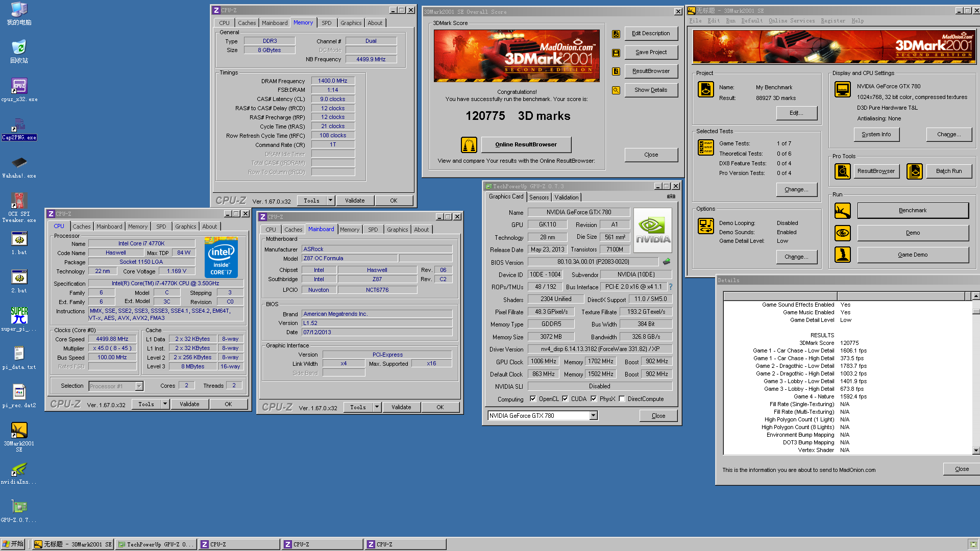The height and width of the screenshot is (551, 980).
Task: Switch to TechPowerUp GPU-Z taskbar item
Action: tap(156, 544)
